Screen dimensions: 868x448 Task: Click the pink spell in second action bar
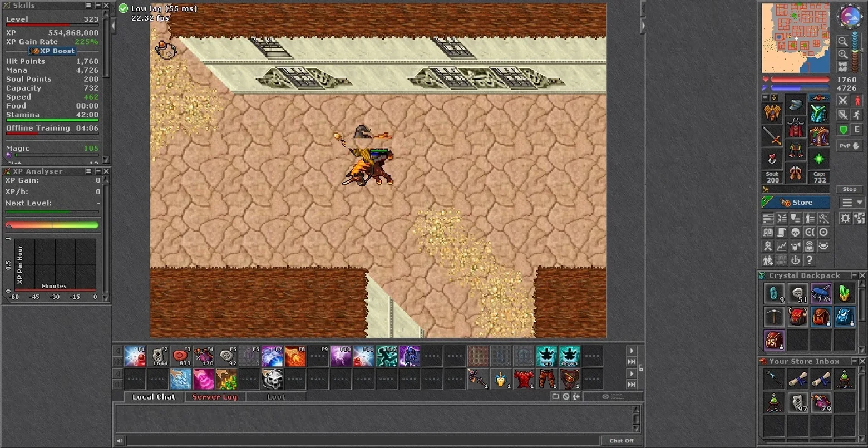click(204, 379)
